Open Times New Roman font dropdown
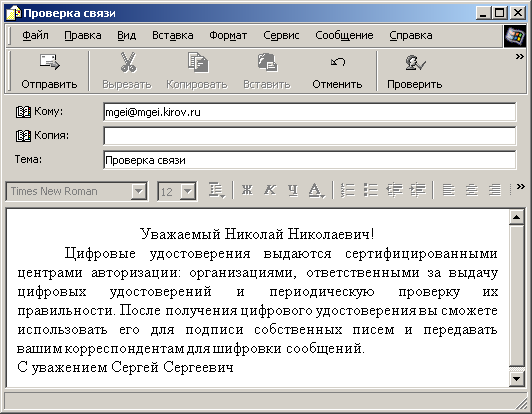This screenshot has width=532, height=414. pyautogui.click(x=138, y=191)
